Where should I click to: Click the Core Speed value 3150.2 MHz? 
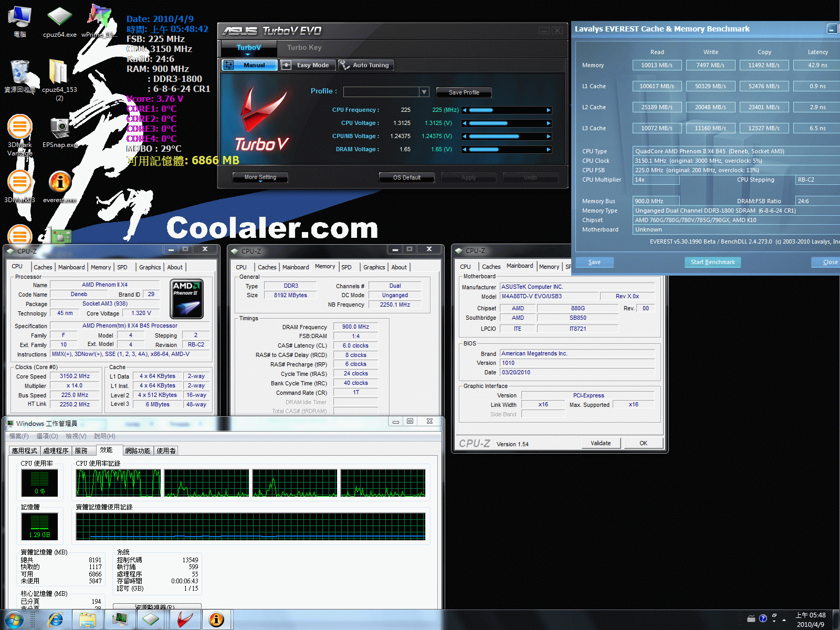75,376
